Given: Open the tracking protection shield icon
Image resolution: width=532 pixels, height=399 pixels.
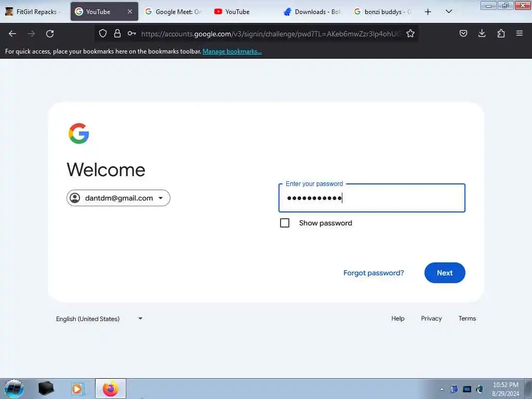Looking at the screenshot, I should pyautogui.click(x=103, y=33).
